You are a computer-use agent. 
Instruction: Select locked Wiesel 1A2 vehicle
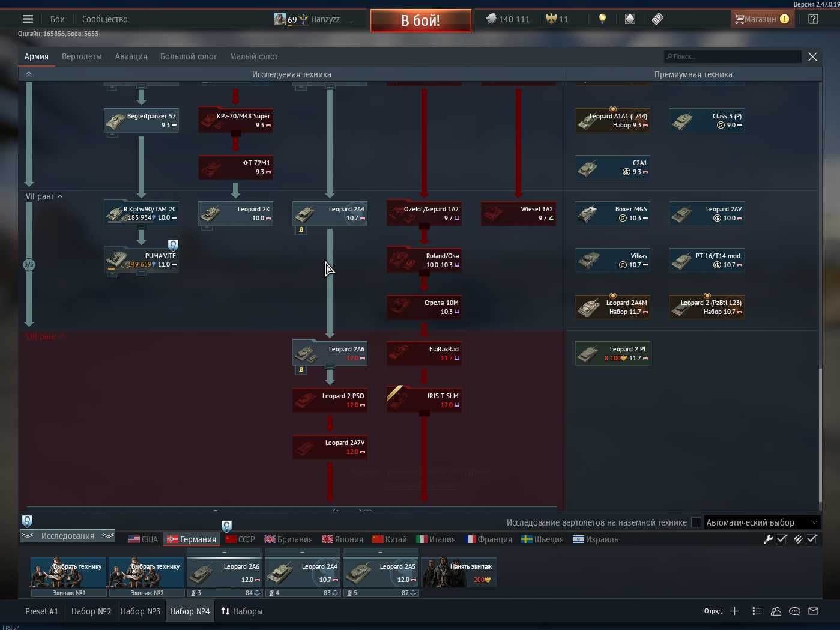click(x=518, y=213)
